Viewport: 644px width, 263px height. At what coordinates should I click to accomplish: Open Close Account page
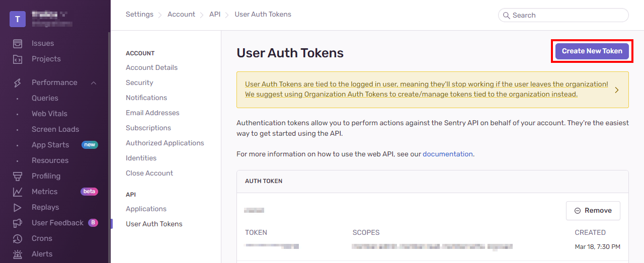coord(149,173)
